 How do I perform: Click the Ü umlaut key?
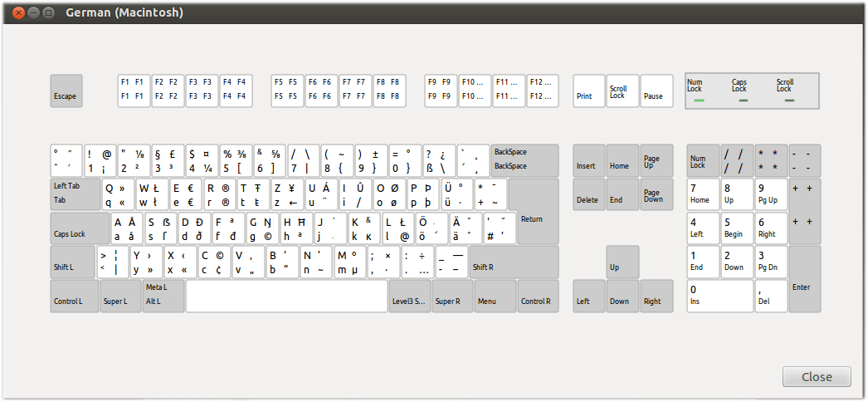pyautogui.click(x=456, y=194)
